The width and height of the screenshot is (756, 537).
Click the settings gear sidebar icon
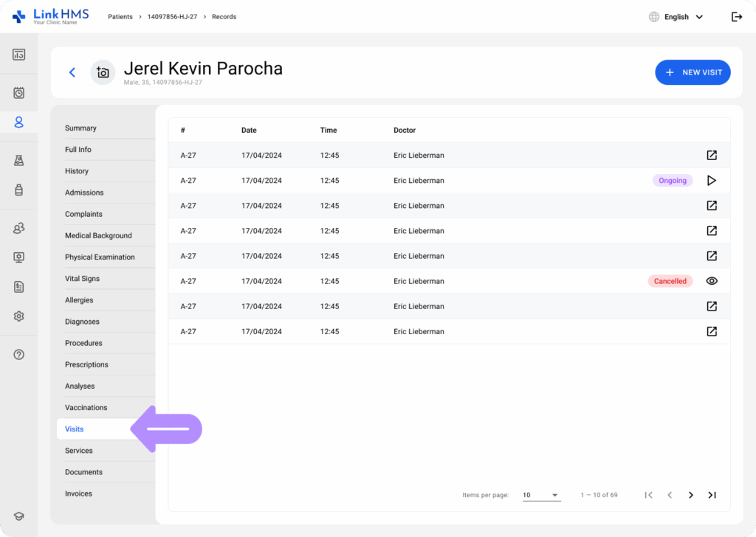[x=18, y=316]
